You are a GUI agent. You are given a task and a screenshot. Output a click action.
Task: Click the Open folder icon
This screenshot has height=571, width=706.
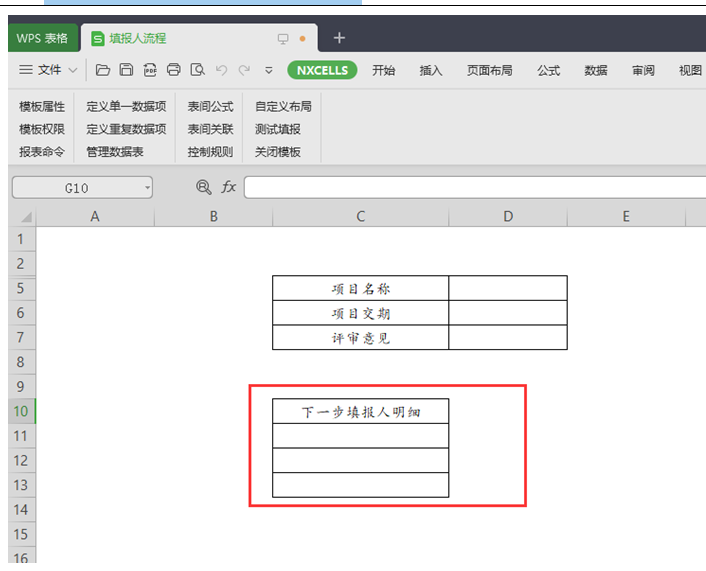[x=102, y=70]
